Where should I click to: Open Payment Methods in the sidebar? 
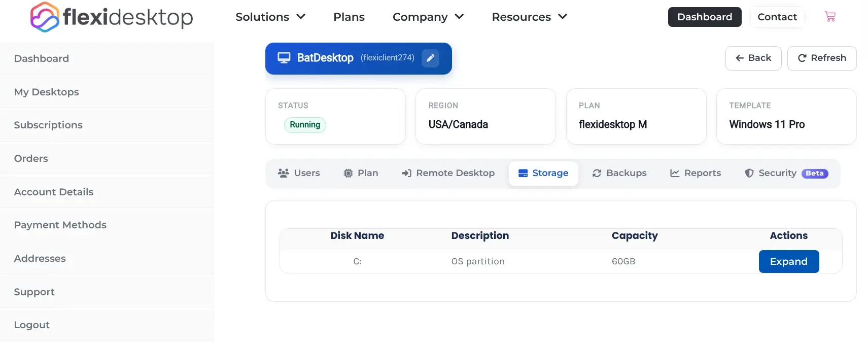[x=107, y=225]
